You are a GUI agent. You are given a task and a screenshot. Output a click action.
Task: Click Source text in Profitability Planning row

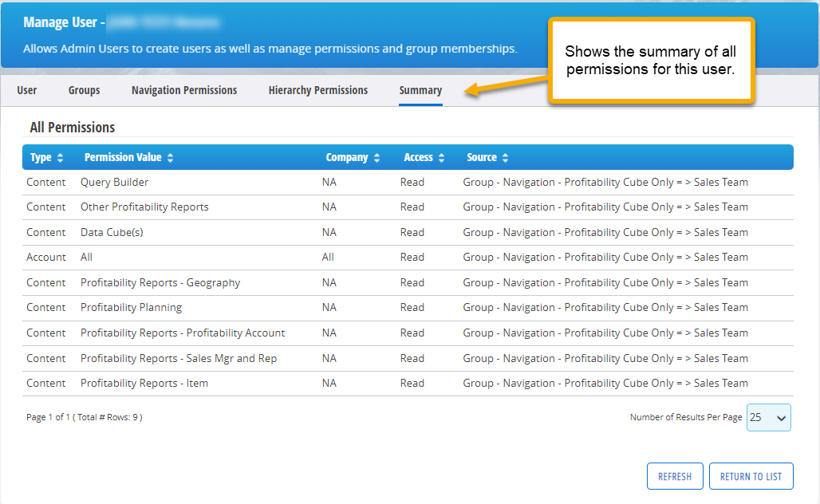tap(605, 307)
